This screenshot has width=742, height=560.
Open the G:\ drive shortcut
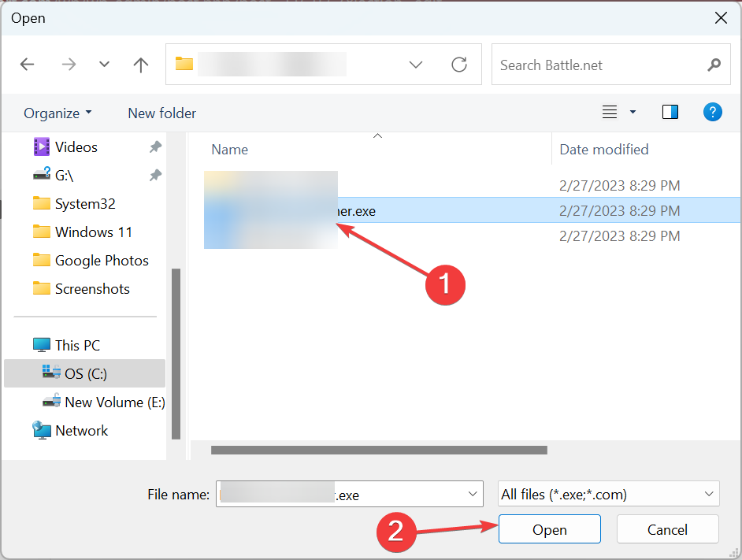(65, 176)
